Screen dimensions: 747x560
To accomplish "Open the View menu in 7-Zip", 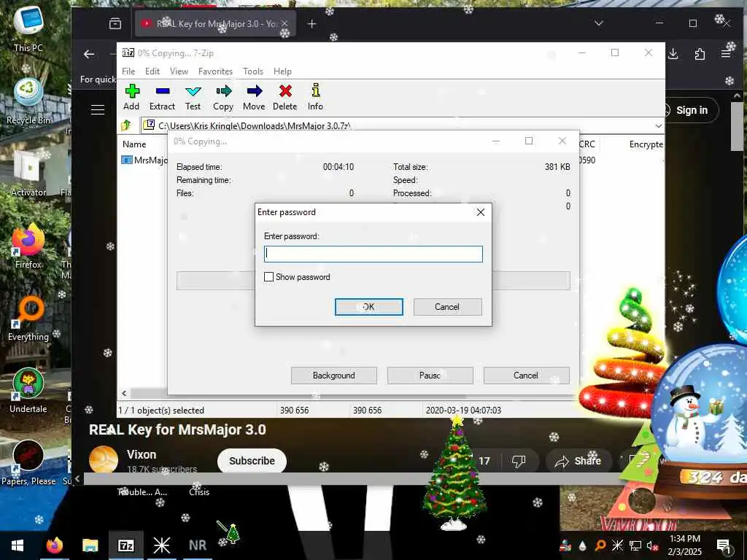I will click(179, 71).
